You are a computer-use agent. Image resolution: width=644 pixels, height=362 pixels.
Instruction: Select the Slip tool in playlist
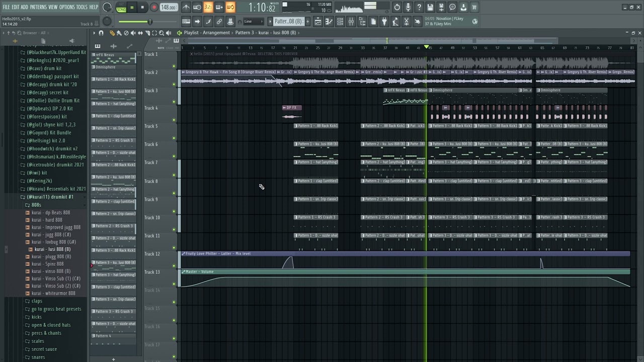click(x=140, y=33)
